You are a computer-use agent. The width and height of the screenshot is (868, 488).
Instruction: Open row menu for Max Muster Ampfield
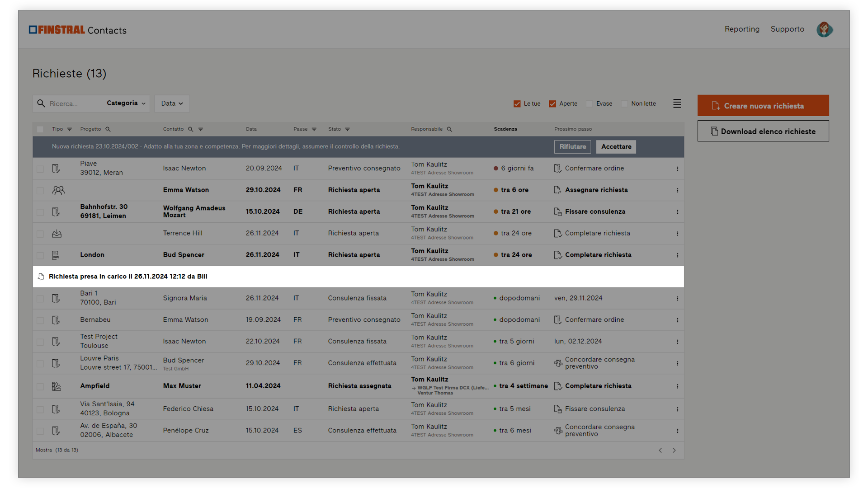pyautogui.click(x=677, y=386)
